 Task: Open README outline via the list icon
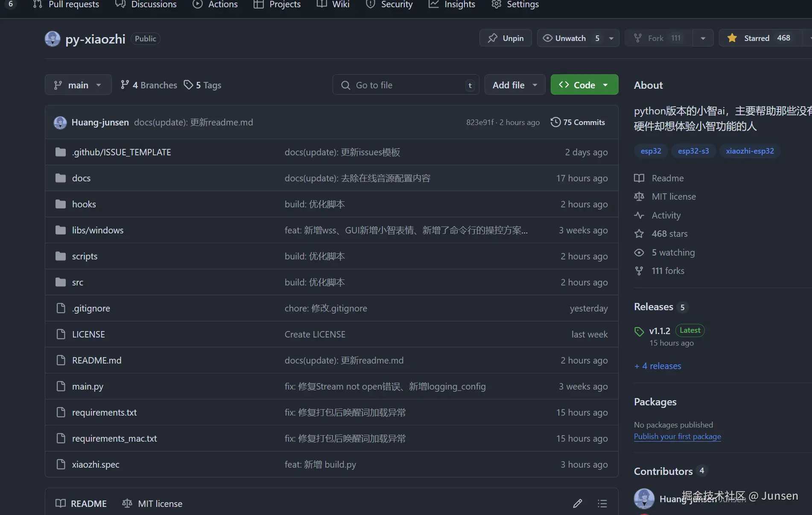(602, 503)
